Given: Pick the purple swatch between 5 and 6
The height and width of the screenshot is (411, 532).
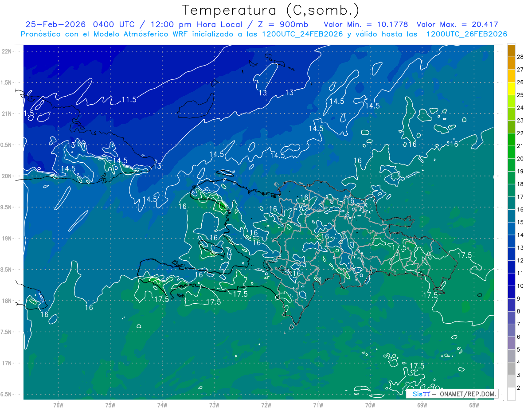Looking at the screenshot, I should [x=511, y=344].
